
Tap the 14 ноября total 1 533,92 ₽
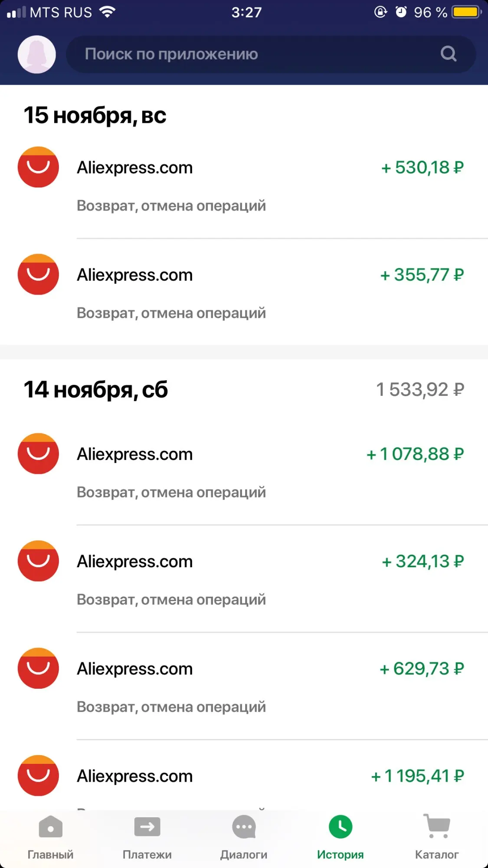420,390
